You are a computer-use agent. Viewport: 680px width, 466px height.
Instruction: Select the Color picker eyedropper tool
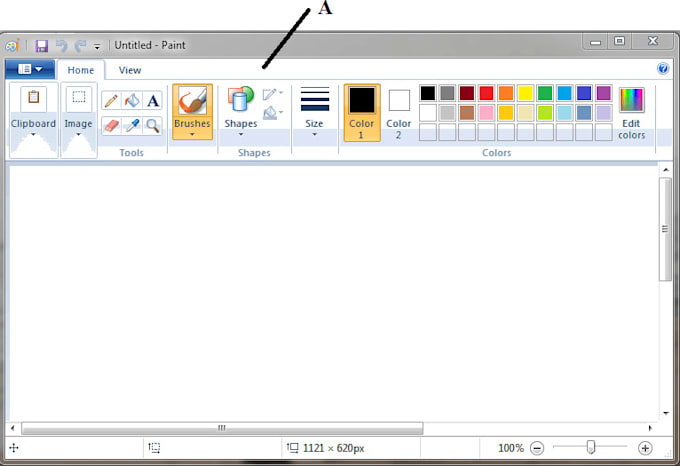132,126
